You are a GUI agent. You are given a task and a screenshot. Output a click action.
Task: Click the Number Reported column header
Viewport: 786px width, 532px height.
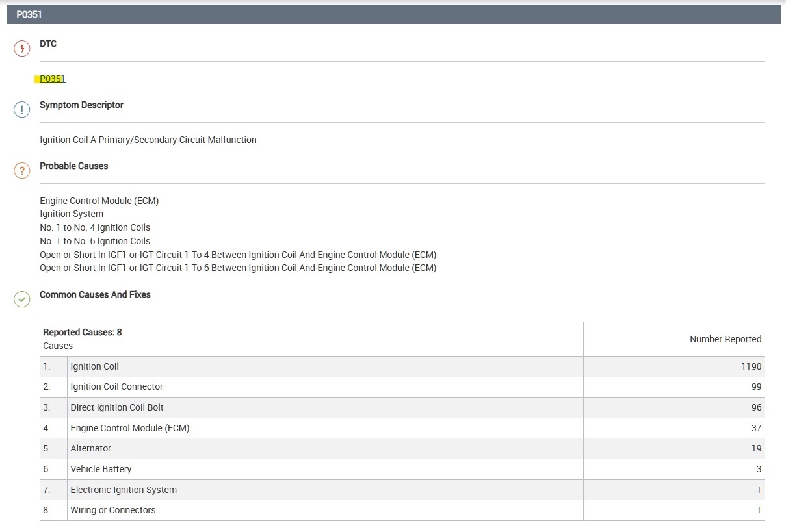coord(726,339)
